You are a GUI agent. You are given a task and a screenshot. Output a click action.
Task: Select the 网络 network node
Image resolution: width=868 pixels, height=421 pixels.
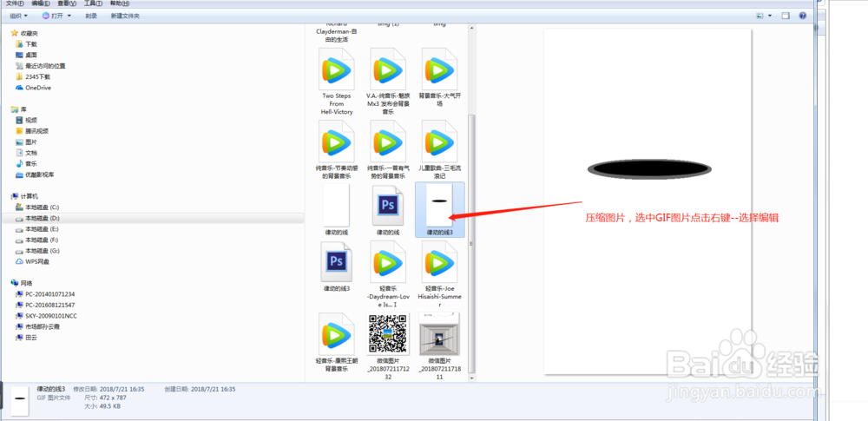click(x=22, y=283)
